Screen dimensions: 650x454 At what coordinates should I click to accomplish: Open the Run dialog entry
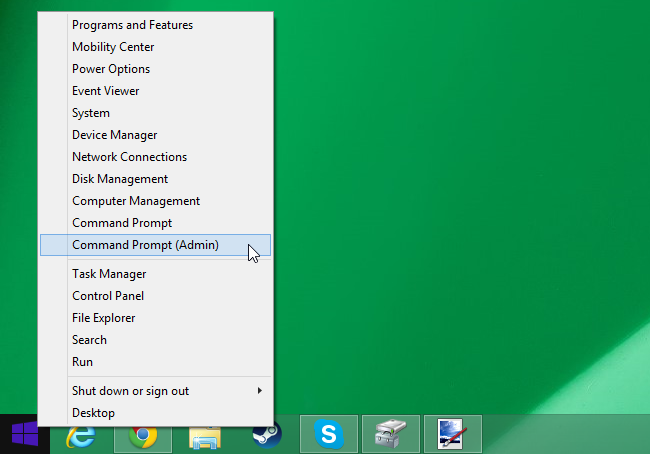(x=155, y=362)
